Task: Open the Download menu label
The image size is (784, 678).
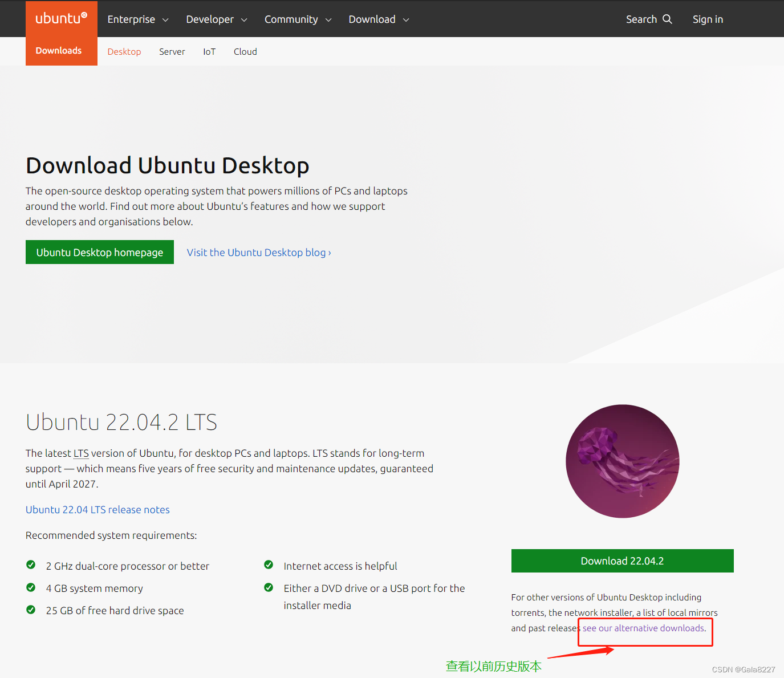Action: point(372,19)
